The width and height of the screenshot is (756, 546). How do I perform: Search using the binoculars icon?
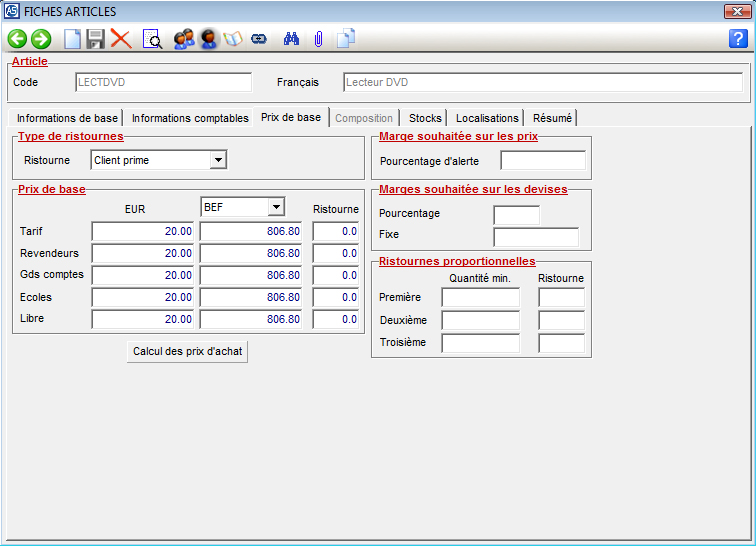[292, 39]
